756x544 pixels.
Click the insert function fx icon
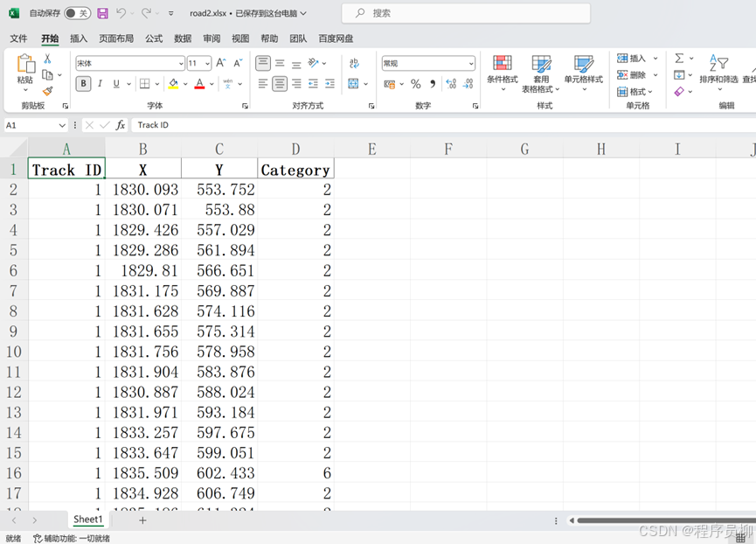pos(120,125)
